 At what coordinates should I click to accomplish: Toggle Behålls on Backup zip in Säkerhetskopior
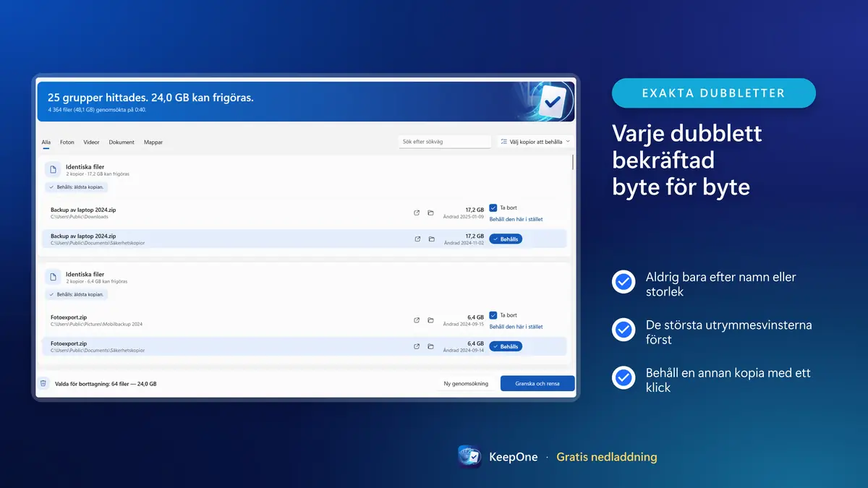click(x=506, y=239)
